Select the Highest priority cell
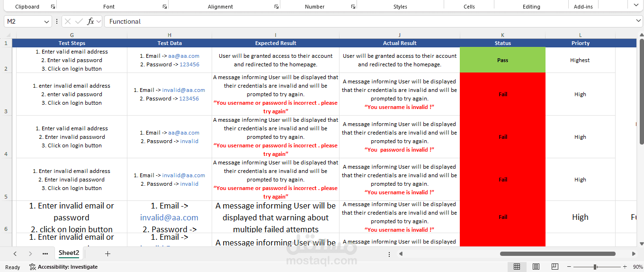This screenshot has width=644, height=272. pos(580,60)
